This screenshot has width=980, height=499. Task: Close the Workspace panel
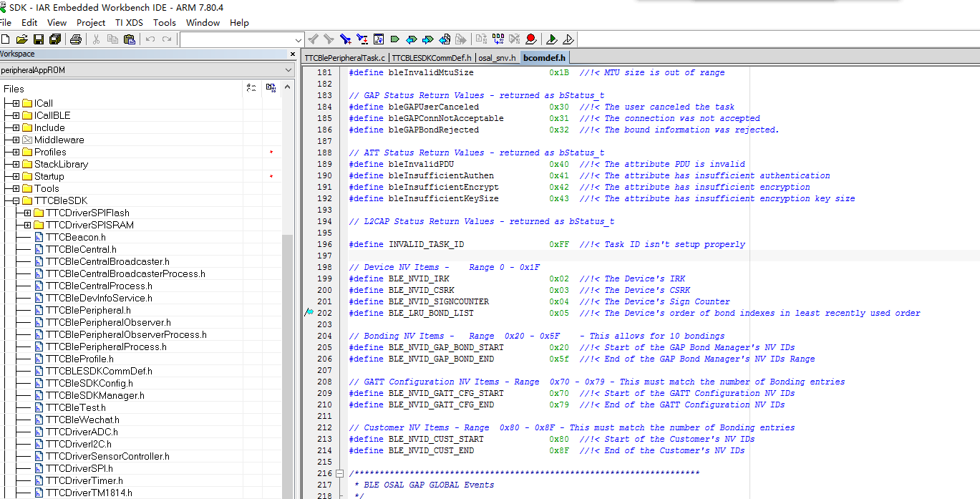point(292,54)
